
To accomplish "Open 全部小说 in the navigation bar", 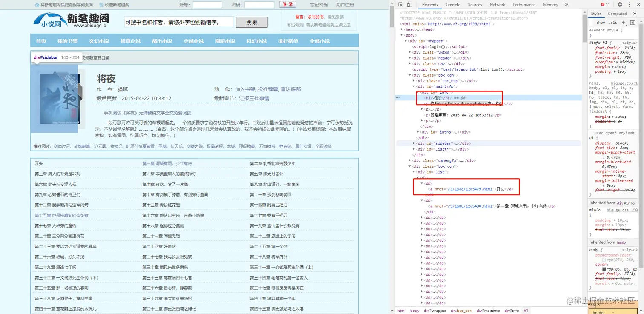I will pyautogui.click(x=319, y=41).
